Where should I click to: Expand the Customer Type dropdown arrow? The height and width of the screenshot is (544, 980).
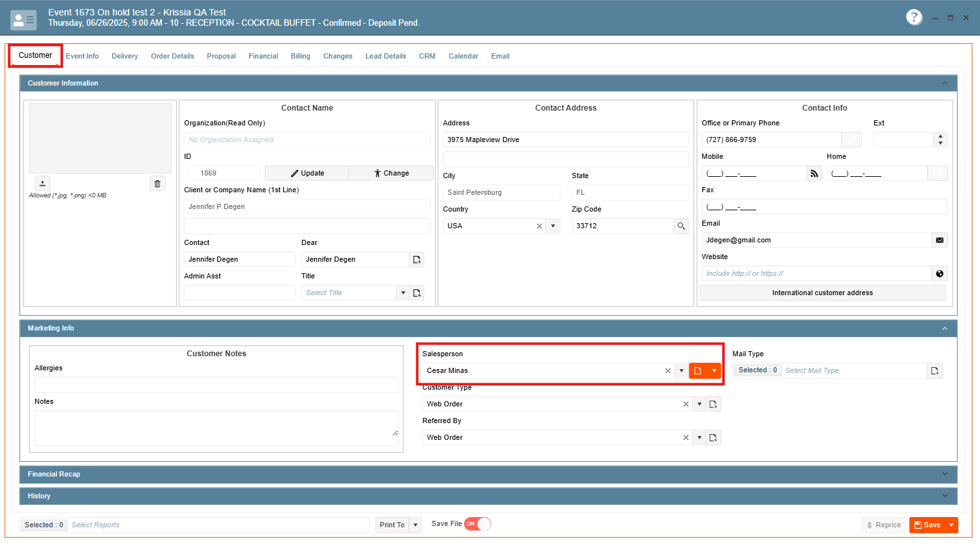pos(699,404)
